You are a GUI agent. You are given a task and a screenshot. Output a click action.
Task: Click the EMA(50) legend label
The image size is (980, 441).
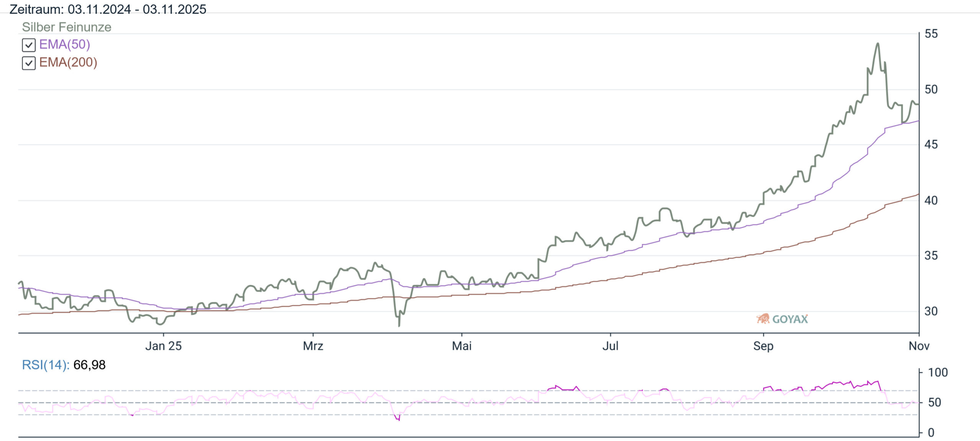pos(65,44)
